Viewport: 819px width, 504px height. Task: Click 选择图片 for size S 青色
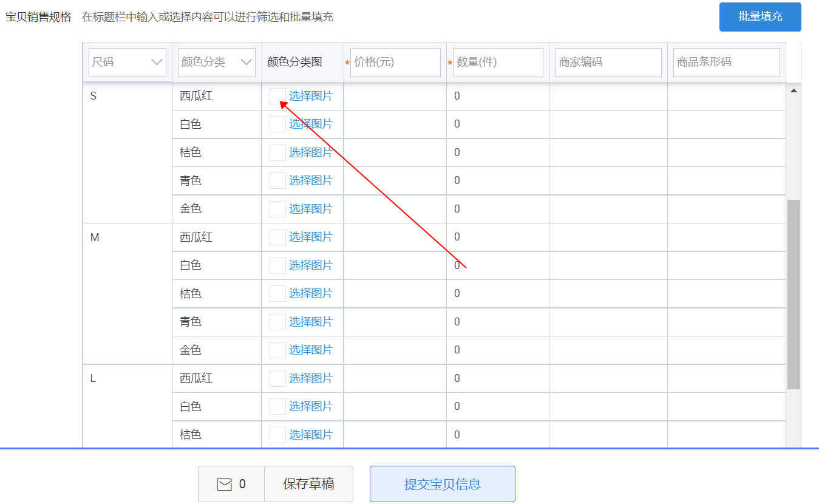(x=311, y=180)
